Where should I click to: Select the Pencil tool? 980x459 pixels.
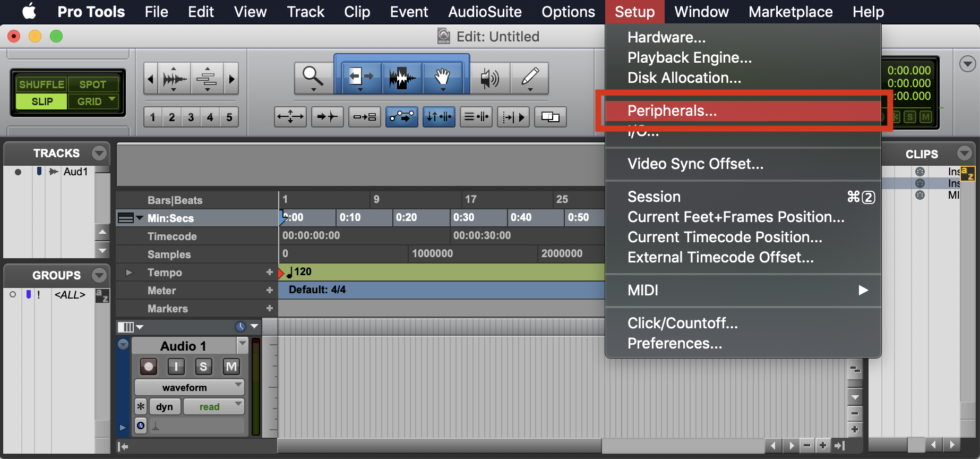click(x=530, y=78)
